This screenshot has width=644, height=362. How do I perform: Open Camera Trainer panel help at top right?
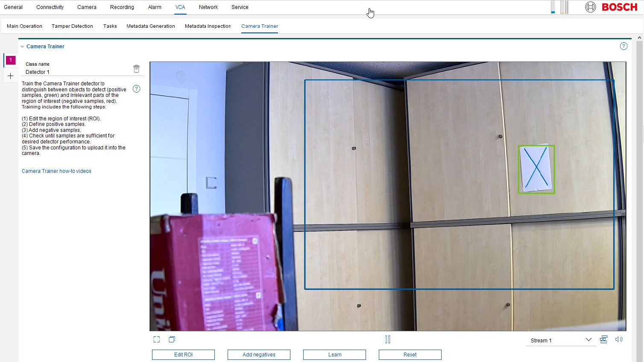point(624,46)
